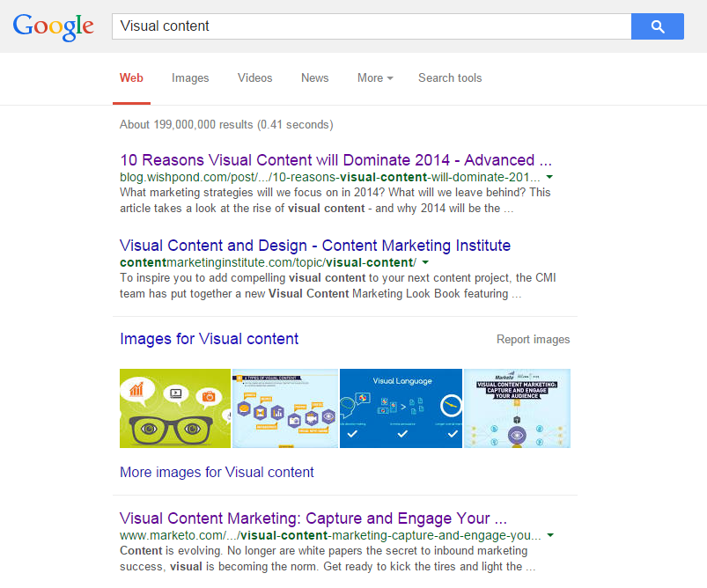Image resolution: width=707 pixels, height=588 pixels.
Task: Open Visual Content and Design result link
Action: coord(315,246)
